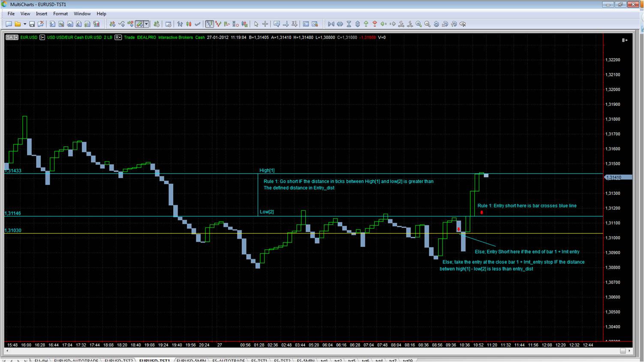Select the candlestick chart style icon
Viewport: 644px width, 362px height.
[189, 24]
